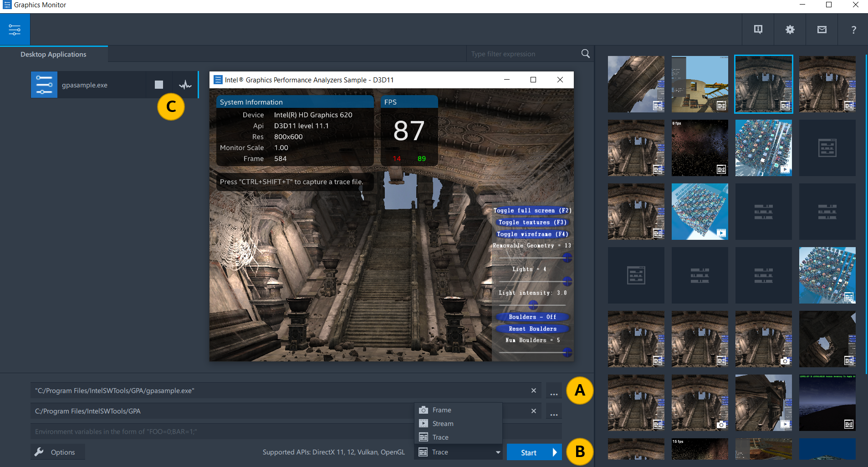Select Stream from the capture mode list
The height and width of the screenshot is (467, 868).
442,424
